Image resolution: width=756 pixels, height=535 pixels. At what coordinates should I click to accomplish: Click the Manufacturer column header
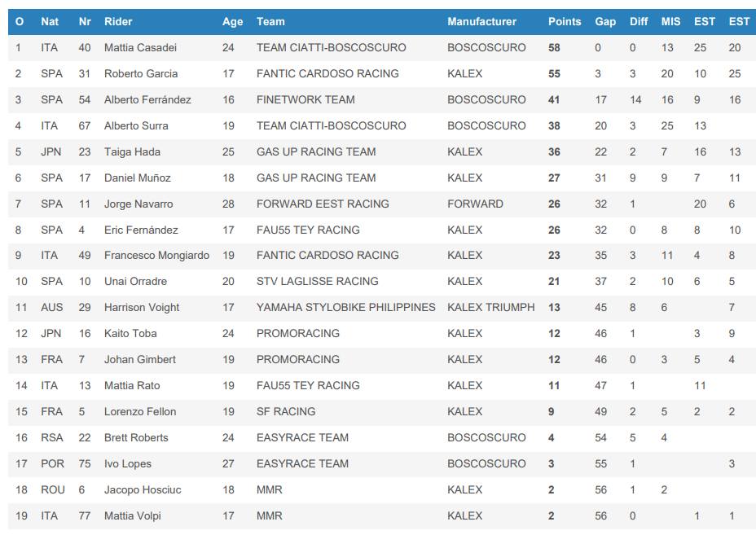(481, 22)
